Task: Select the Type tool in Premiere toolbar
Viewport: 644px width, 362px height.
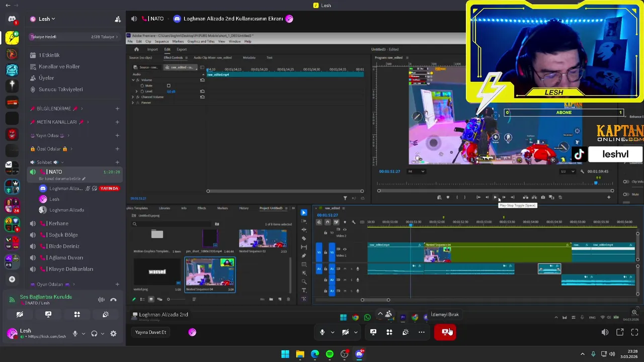Action: pos(303,290)
